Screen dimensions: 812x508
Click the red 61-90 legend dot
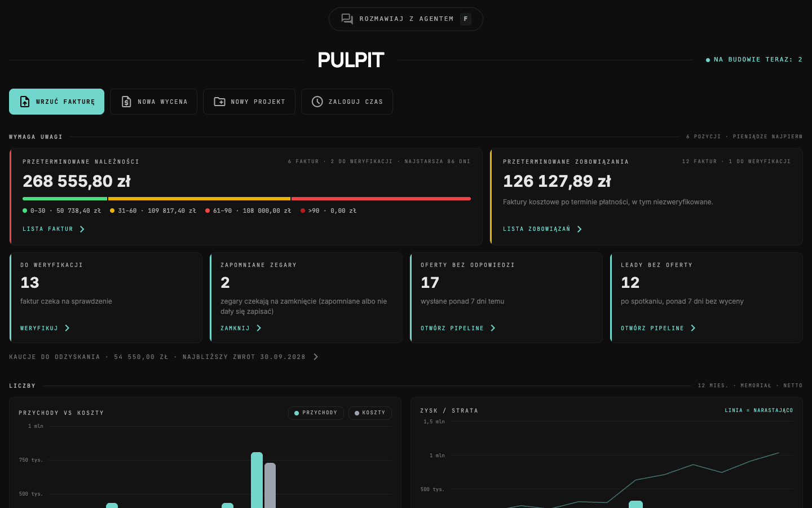pyautogui.click(x=208, y=211)
